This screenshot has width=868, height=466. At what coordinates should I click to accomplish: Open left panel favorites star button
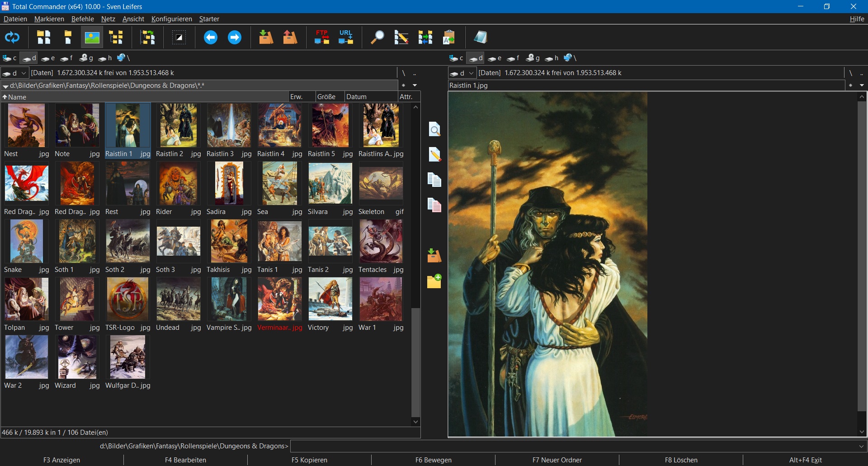pyautogui.click(x=403, y=85)
